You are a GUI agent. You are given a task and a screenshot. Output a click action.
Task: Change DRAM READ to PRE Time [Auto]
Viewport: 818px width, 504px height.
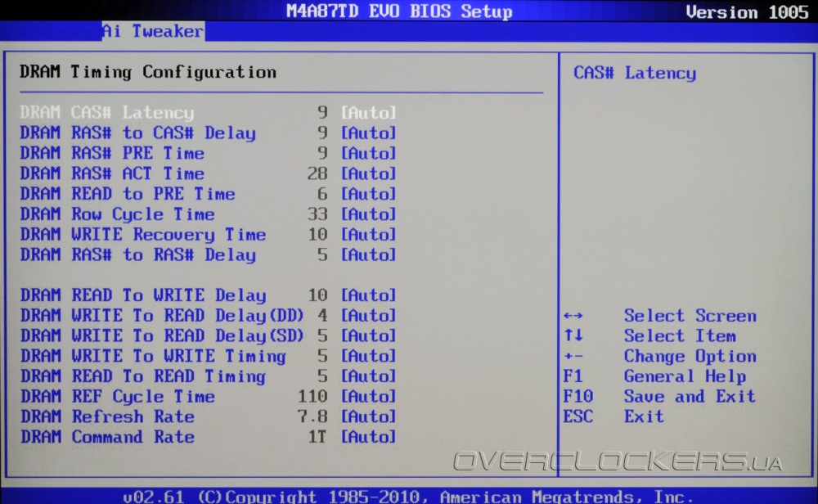368,194
